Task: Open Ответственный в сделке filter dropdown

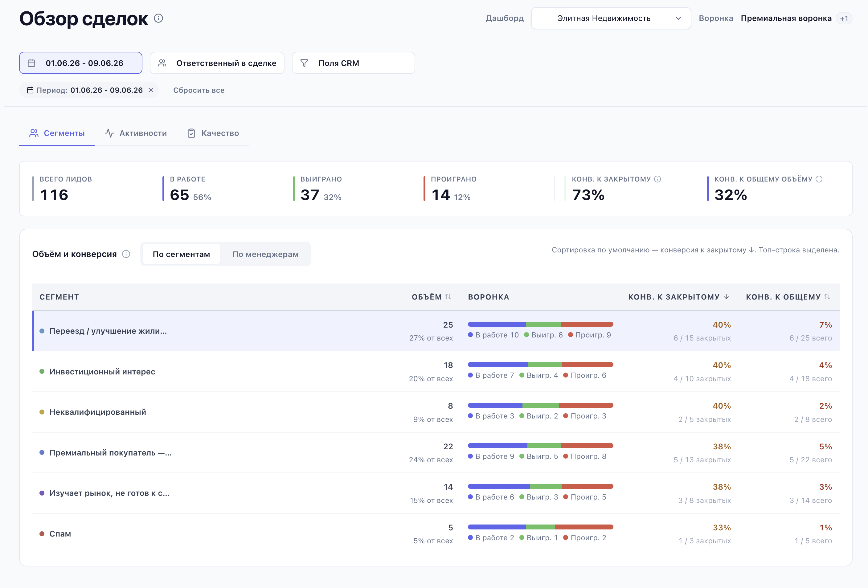Action: click(217, 63)
